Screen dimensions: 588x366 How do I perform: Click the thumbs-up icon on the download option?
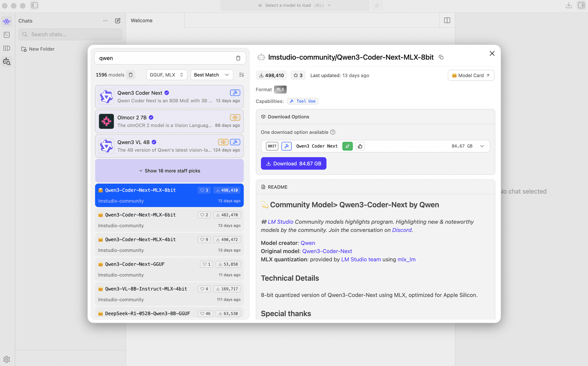pos(360,146)
